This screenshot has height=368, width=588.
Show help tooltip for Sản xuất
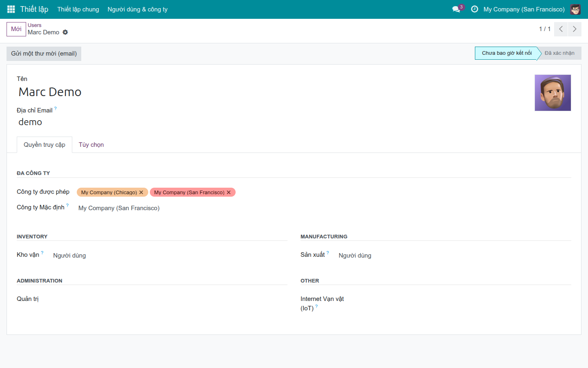click(x=327, y=253)
